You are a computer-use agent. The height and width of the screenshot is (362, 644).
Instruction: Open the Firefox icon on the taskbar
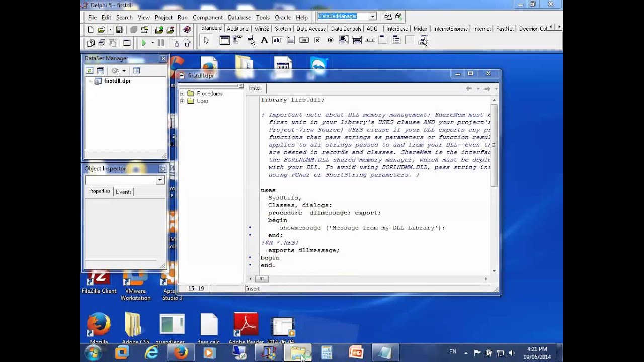pos(181,353)
